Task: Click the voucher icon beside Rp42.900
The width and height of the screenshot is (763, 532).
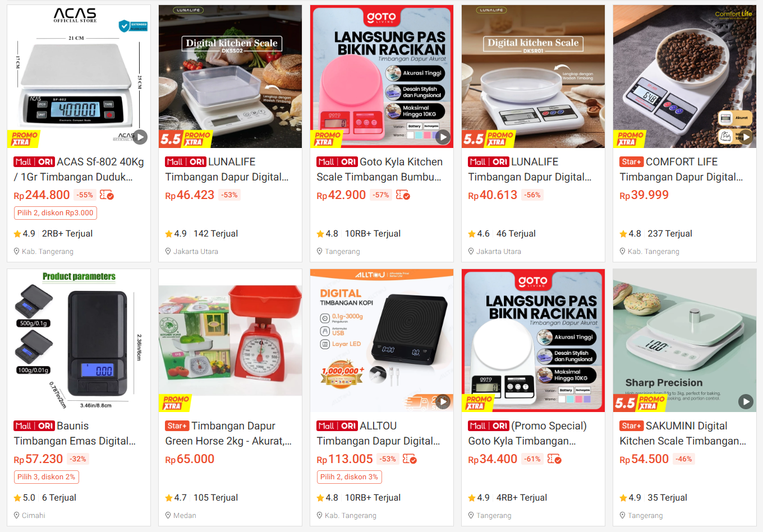Action: 403,195
